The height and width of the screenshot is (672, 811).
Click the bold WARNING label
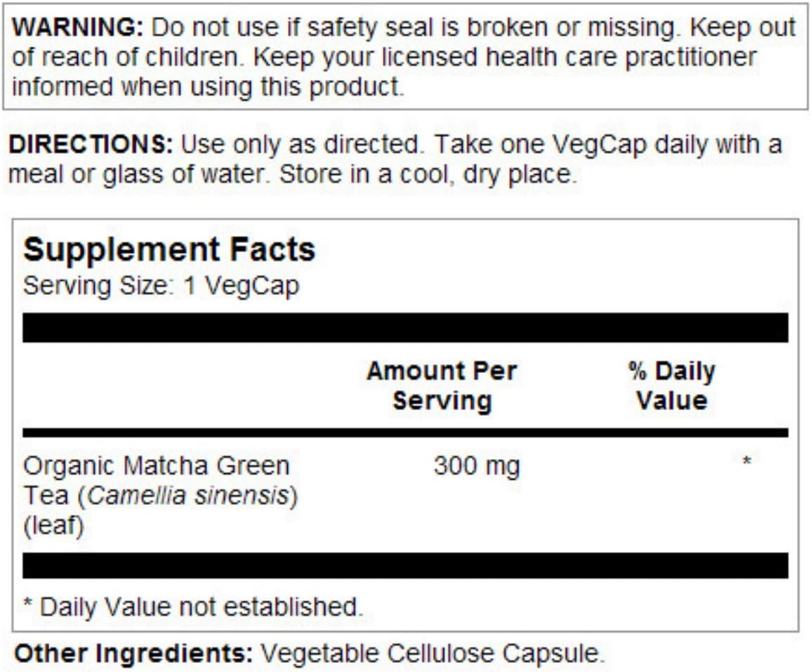click(x=78, y=28)
